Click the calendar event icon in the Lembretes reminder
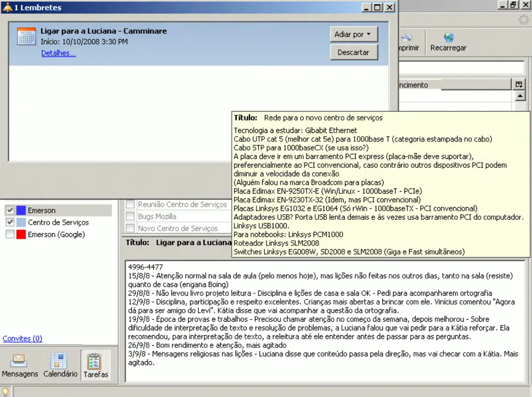The image size is (532, 397). (26, 36)
